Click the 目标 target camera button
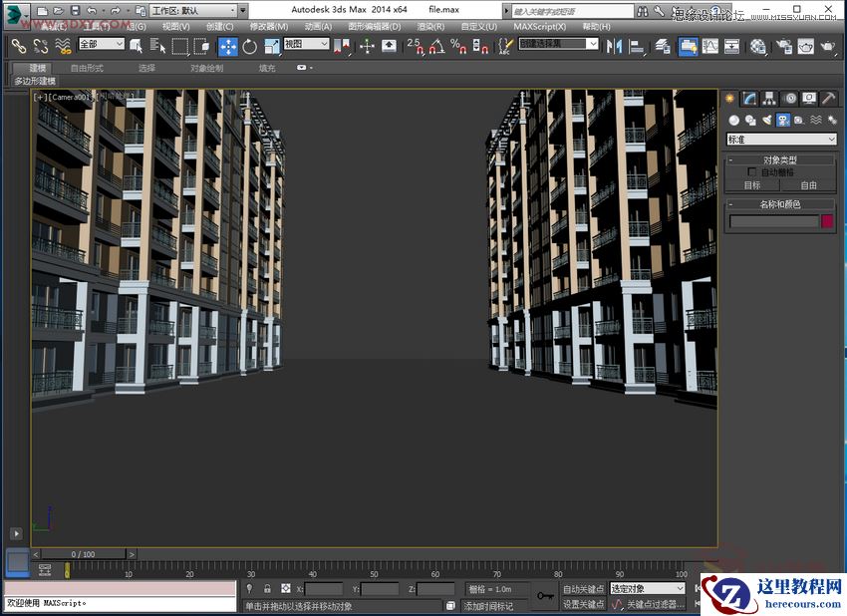847x616 pixels. pos(752,185)
